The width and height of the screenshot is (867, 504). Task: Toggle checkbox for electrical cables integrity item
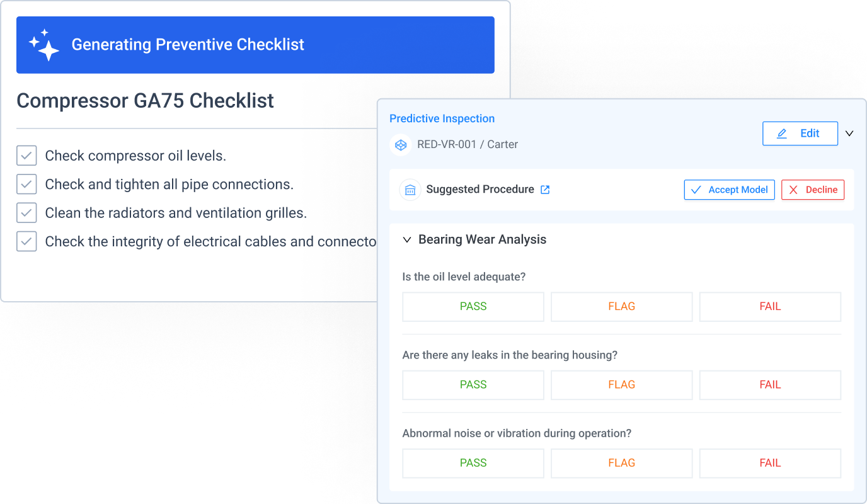26,241
